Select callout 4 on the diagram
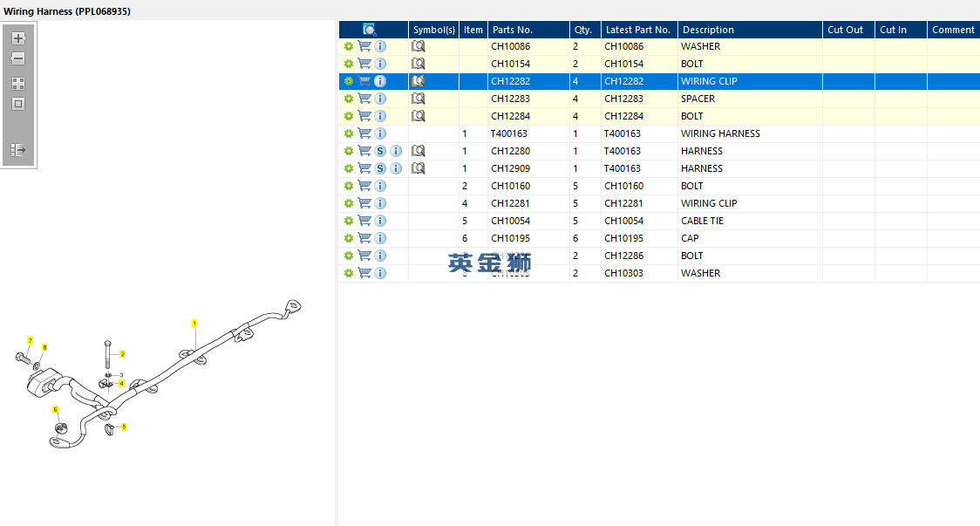980x526 pixels. point(121,384)
